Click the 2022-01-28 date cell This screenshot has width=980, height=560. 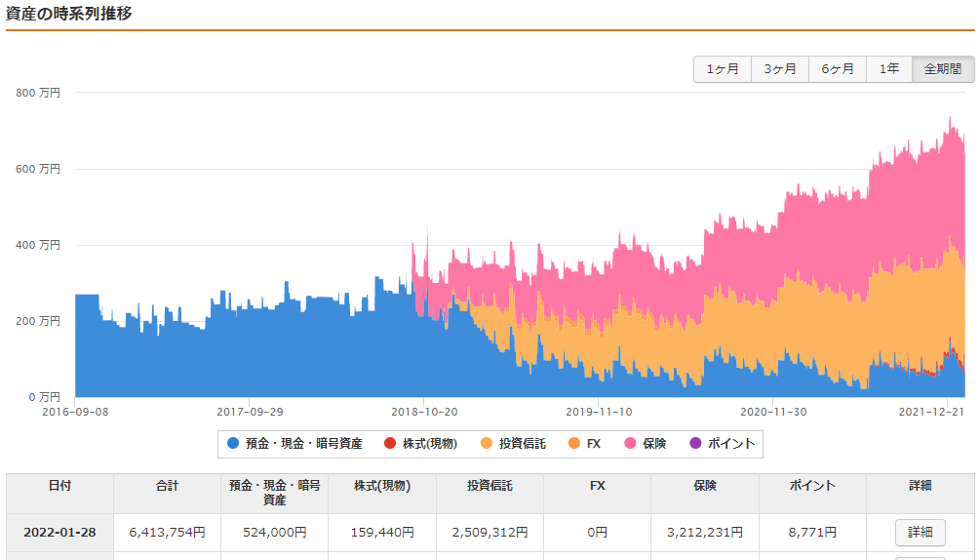pos(59,533)
